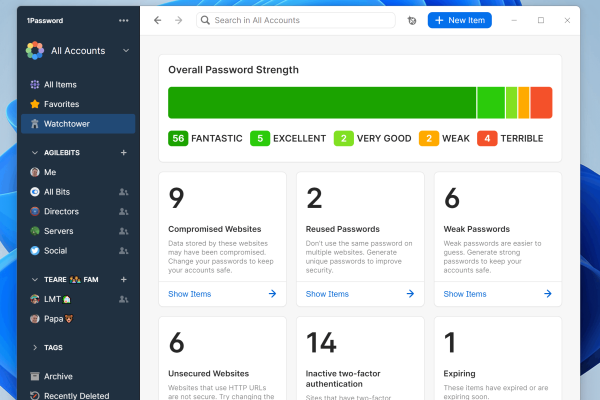
Task: Open Favorites in sidebar
Action: click(78, 104)
